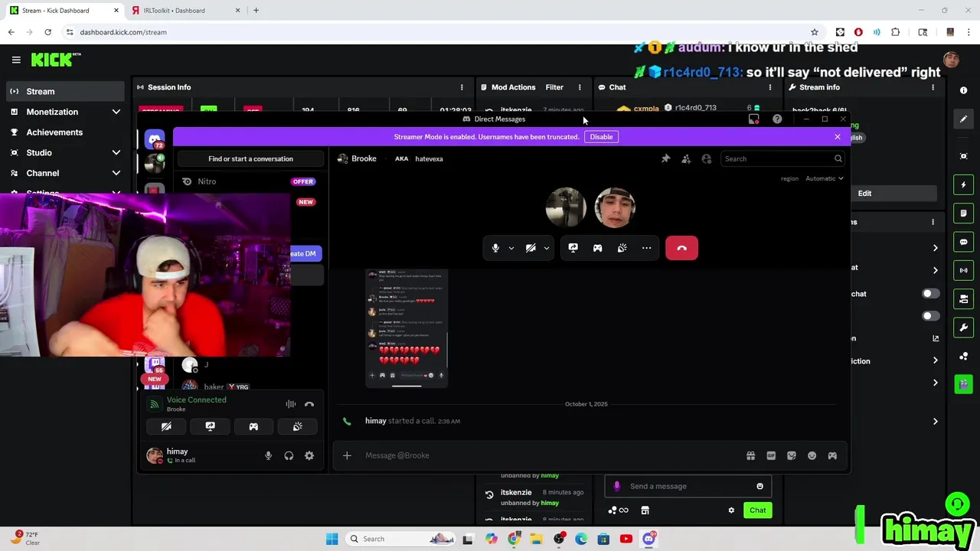Open Stream info panel options menu
Screen dimensions: 980x551
tap(933, 87)
